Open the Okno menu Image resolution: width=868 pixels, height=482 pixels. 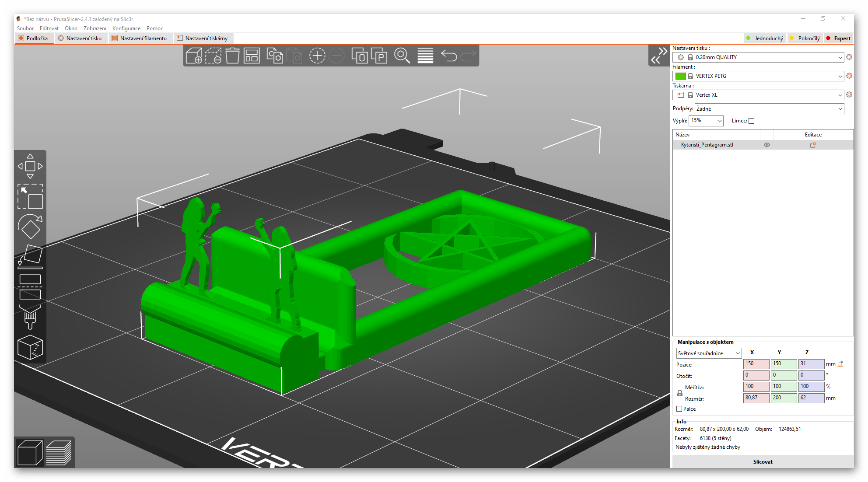pyautogui.click(x=71, y=28)
